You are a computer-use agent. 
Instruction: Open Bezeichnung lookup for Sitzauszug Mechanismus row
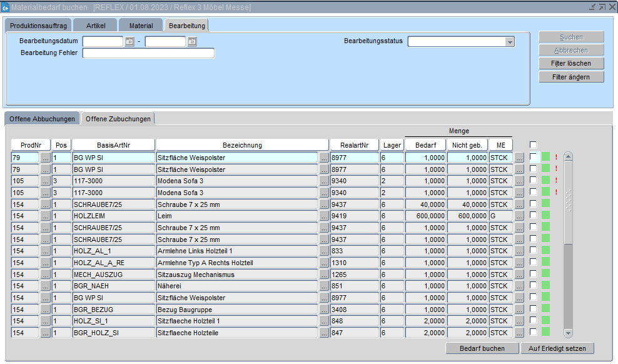pos(323,274)
